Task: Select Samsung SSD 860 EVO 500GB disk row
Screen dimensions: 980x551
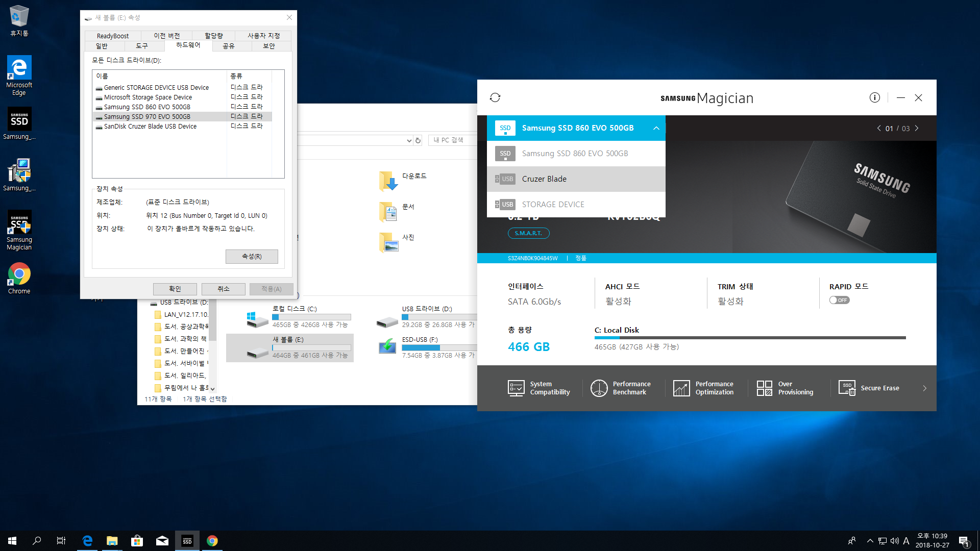Action: (182, 107)
